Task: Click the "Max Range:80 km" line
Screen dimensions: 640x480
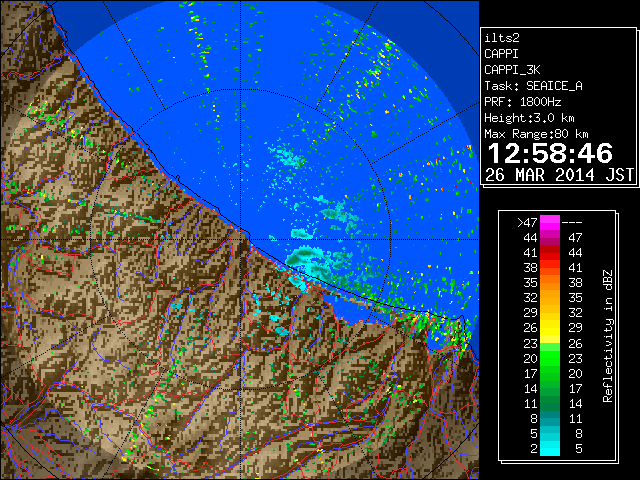Action: (x=536, y=134)
